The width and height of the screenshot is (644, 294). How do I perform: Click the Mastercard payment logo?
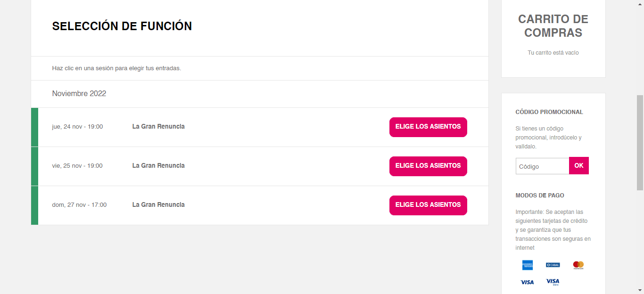coord(578,265)
